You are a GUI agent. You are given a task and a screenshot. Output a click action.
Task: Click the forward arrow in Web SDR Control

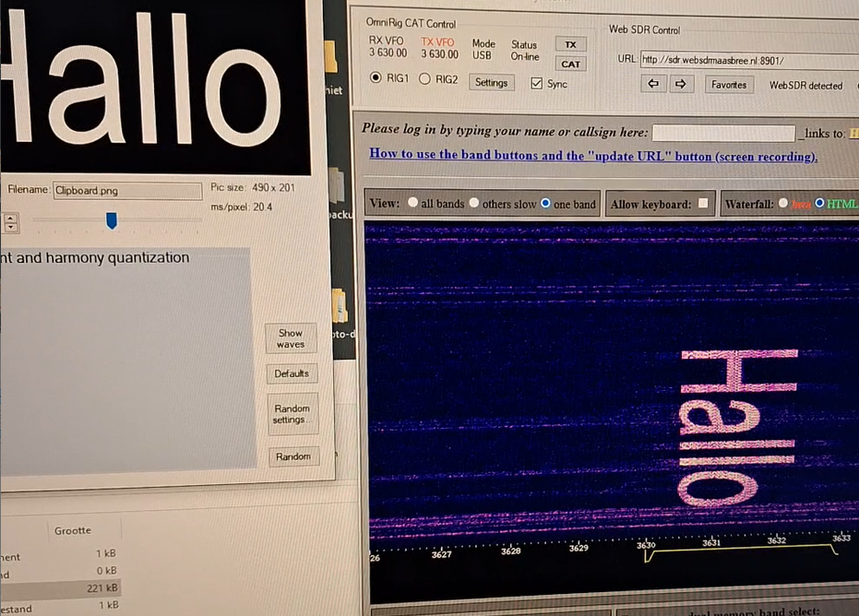click(680, 84)
